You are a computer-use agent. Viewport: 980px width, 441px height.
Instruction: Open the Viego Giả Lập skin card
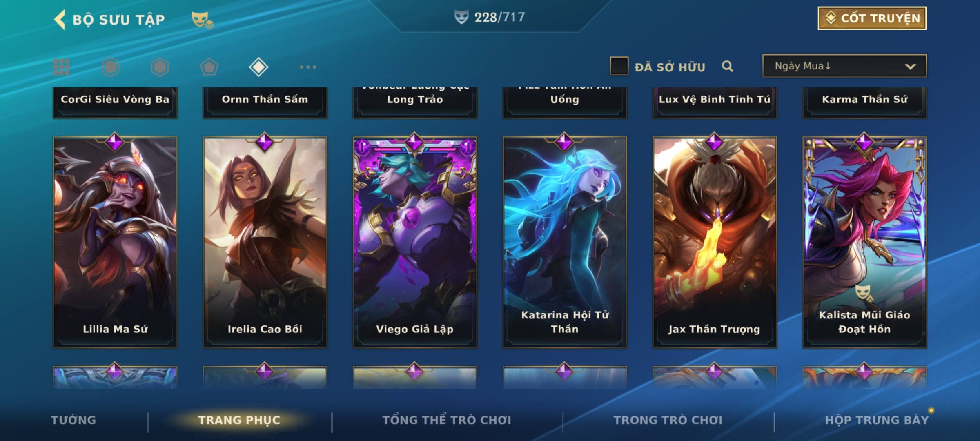(415, 242)
